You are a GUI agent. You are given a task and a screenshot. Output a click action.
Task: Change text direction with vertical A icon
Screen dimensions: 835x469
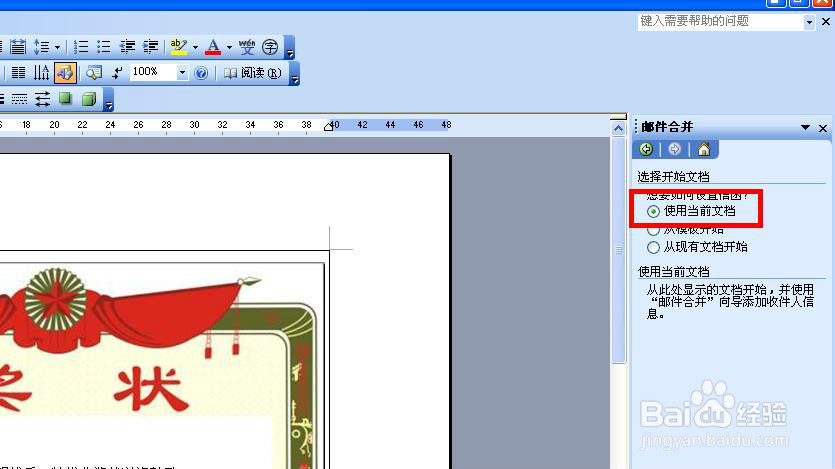(x=42, y=72)
